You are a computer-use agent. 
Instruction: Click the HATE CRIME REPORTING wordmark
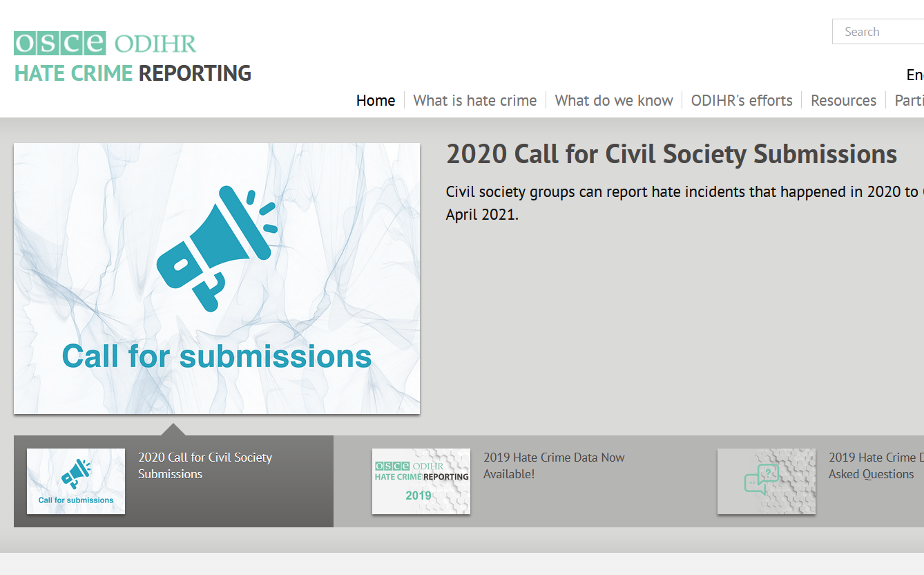(133, 73)
